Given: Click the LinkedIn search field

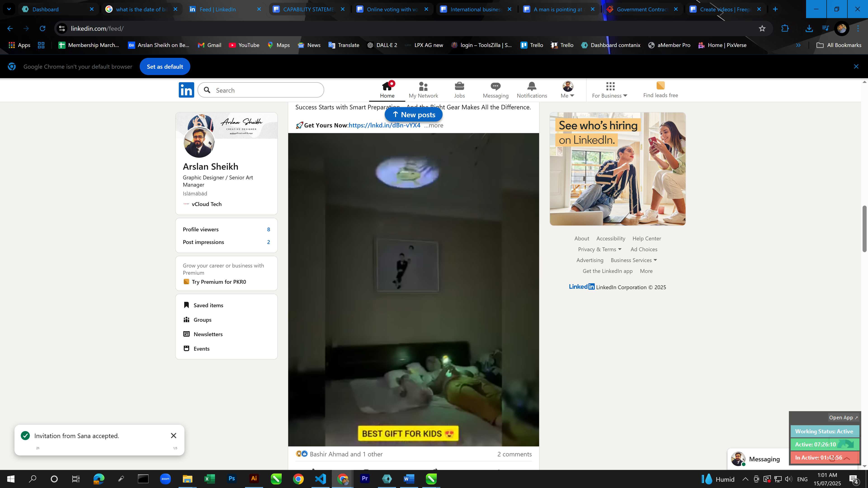Looking at the screenshot, I should point(261,90).
